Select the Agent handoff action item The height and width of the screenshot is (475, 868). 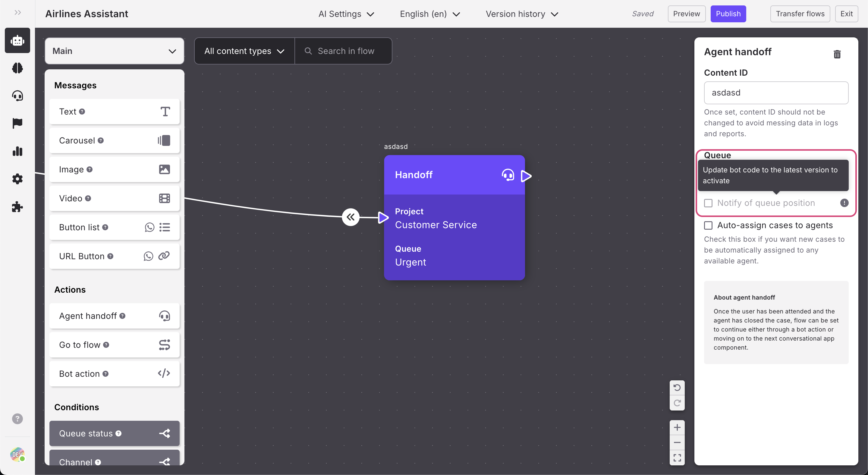[x=114, y=316]
